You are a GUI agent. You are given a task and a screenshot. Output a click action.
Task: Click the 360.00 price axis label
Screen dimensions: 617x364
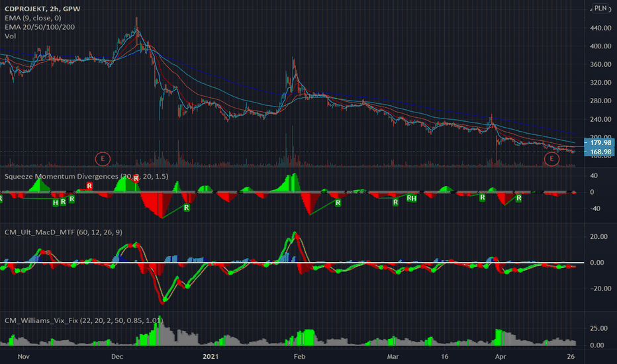point(601,64)
